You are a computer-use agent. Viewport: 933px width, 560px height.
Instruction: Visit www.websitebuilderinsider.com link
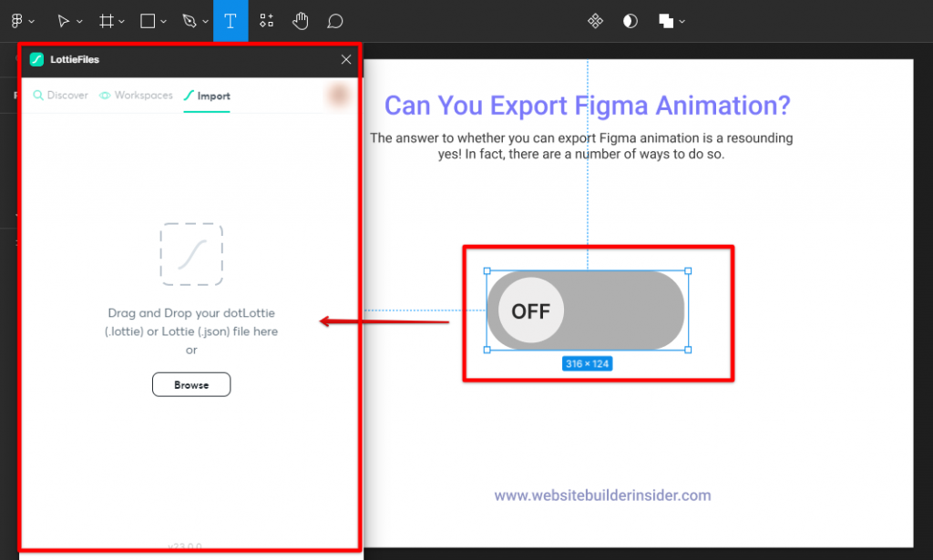tap(602, 495)
